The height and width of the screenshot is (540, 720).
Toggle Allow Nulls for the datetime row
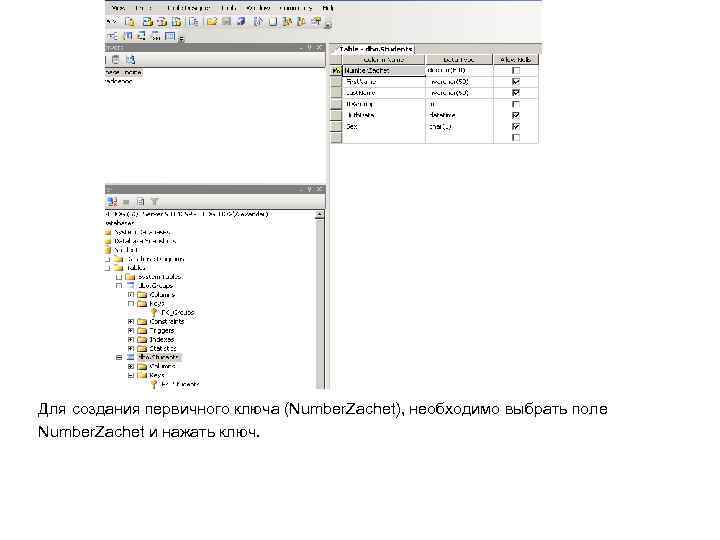coord(516,115)
